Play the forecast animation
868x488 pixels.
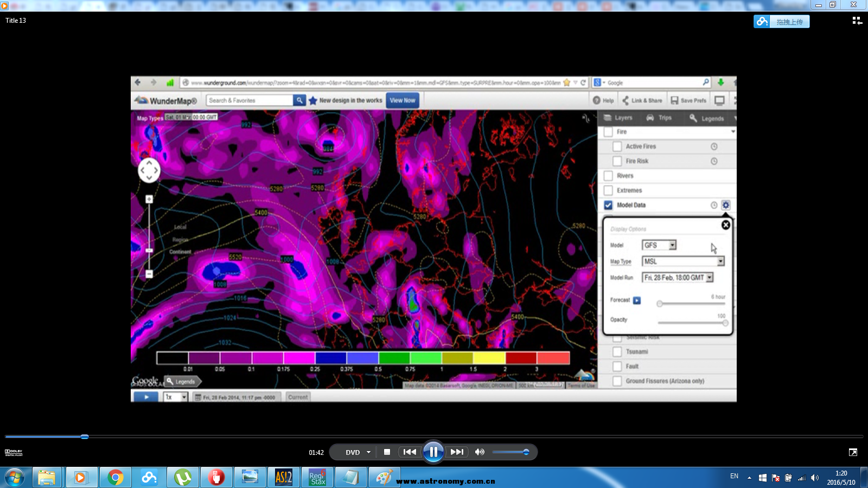tap(637, 300)
